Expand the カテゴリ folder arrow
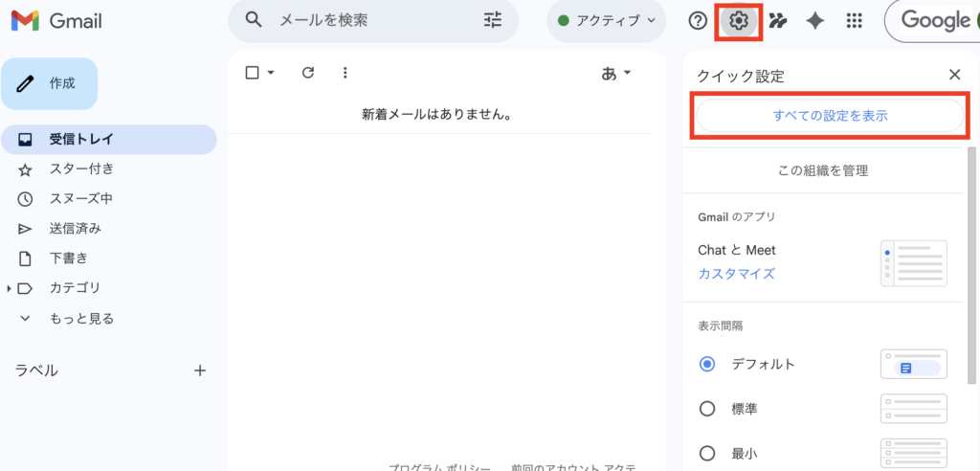Viewport: 980px width, 471px height. coord(10,288)
